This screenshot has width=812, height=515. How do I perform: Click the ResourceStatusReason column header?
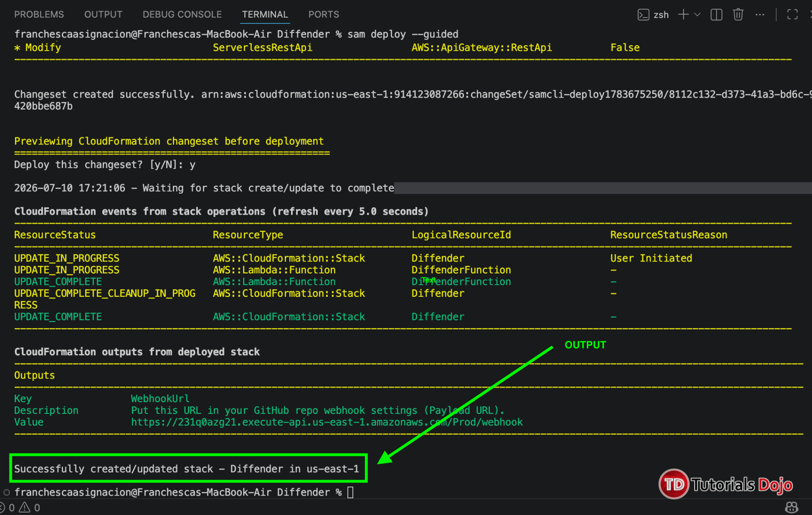click(x=668, y=235)
